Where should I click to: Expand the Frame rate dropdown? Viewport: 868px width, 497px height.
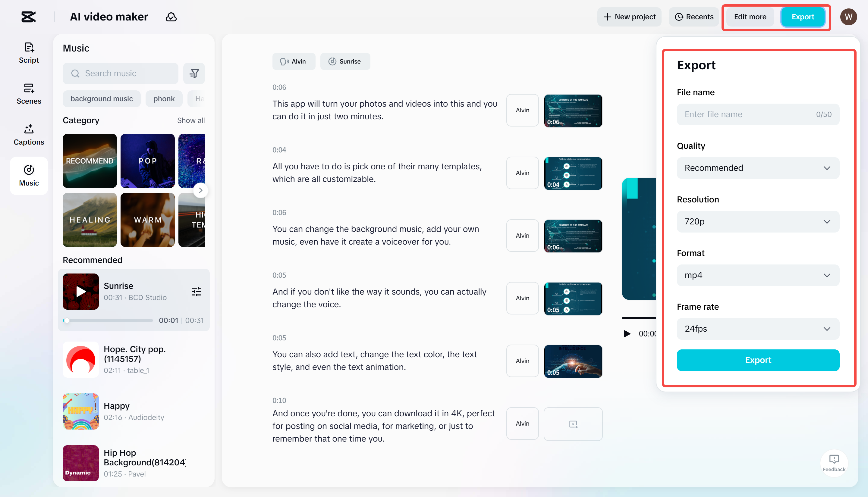click(758, 329)
